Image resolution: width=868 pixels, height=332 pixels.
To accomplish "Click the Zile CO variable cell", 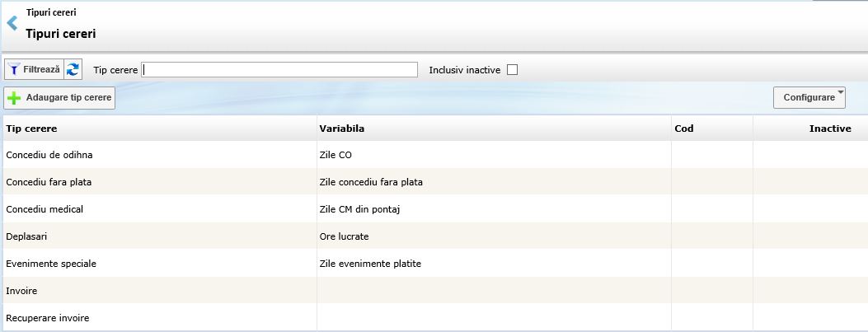I will pyautogui.click(x=335, y=154).
